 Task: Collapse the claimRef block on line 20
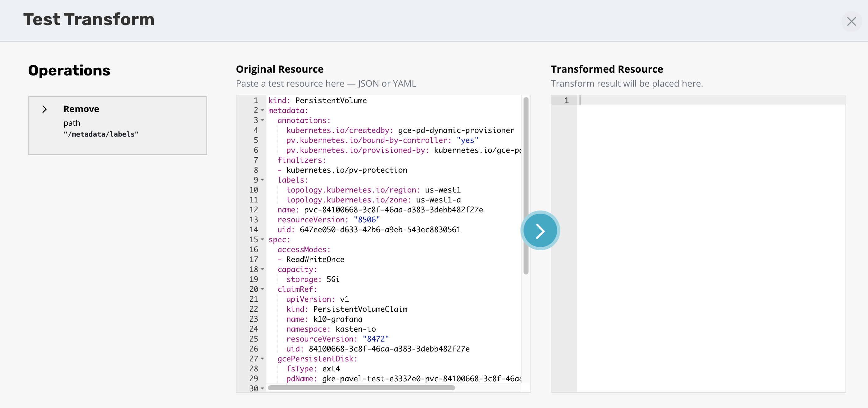(263, 289)
